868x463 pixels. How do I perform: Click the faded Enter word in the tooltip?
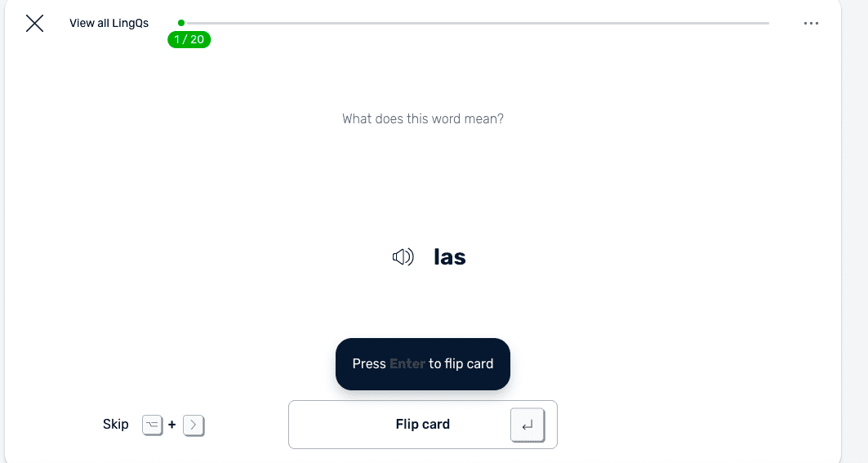(x=407, y=364)
